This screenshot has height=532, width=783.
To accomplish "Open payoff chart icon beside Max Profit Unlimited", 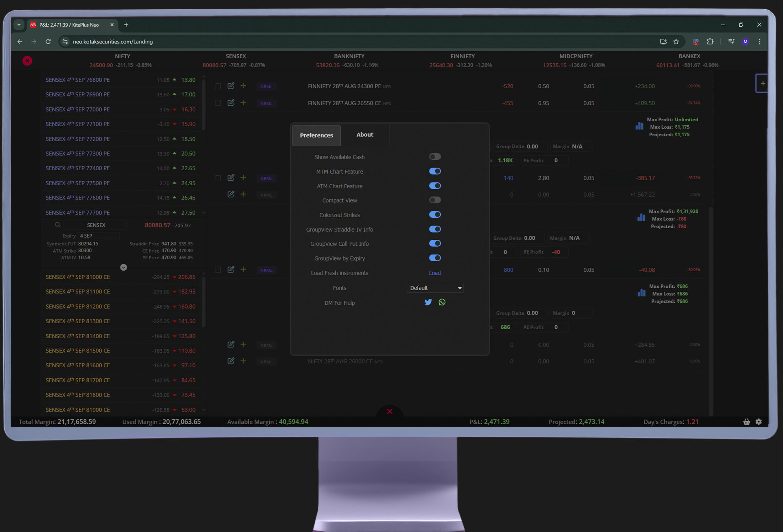I will tap(639, 126).
